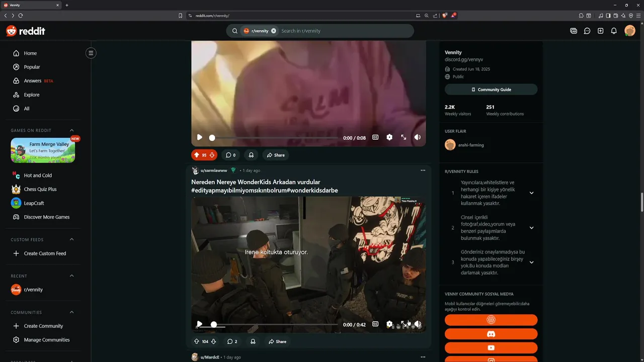Mute the 0:08 video
The width and height of the screenshot is (644, 362).
coord(418,137)
